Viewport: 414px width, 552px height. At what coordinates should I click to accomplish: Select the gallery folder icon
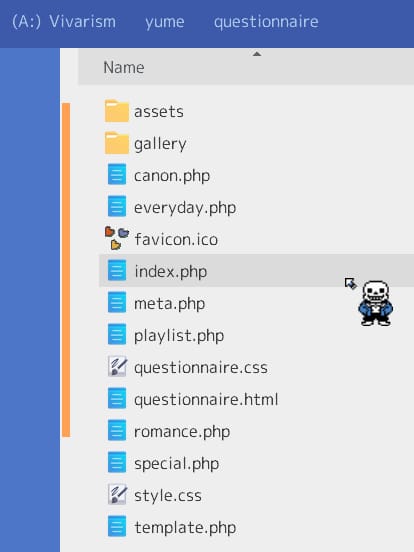tap(117, 143)
